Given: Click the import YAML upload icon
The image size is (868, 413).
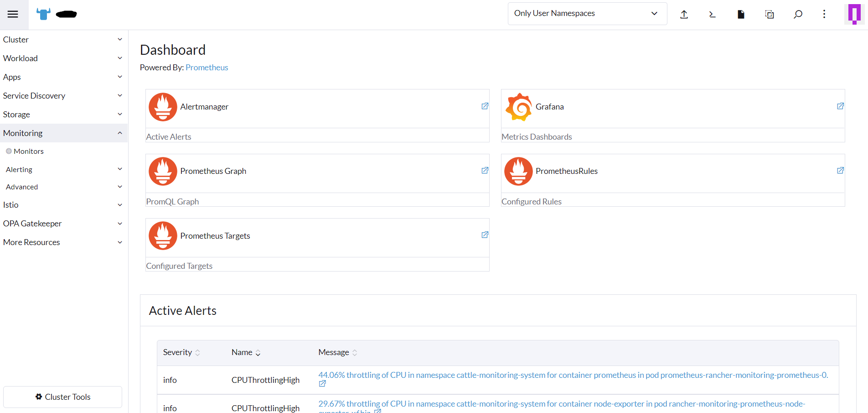Looking at the screenshot, I should coord(684,14).
